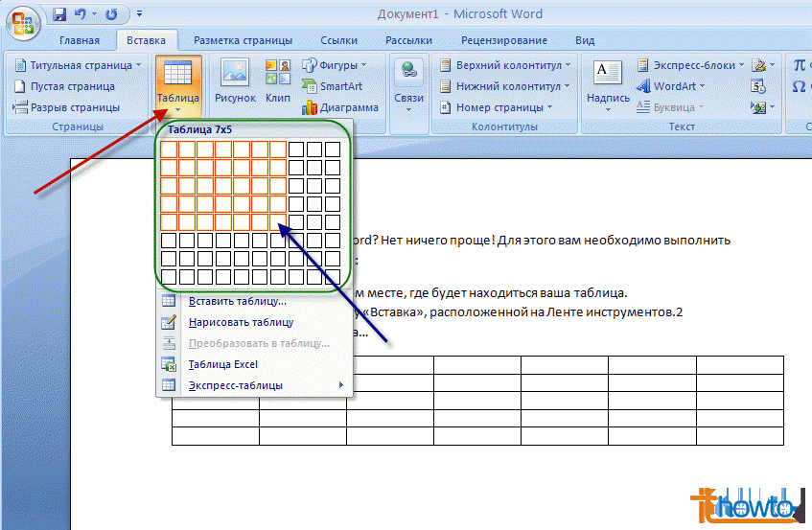Choose Вставить таблицу... from the menu
This screenshot has height=530, width=812.
tap(237, 301)
